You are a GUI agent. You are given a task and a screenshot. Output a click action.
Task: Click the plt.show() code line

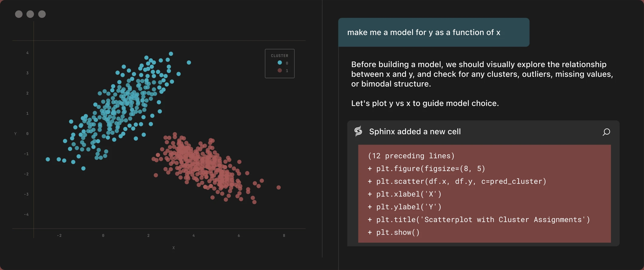click(x=397, y=232)
